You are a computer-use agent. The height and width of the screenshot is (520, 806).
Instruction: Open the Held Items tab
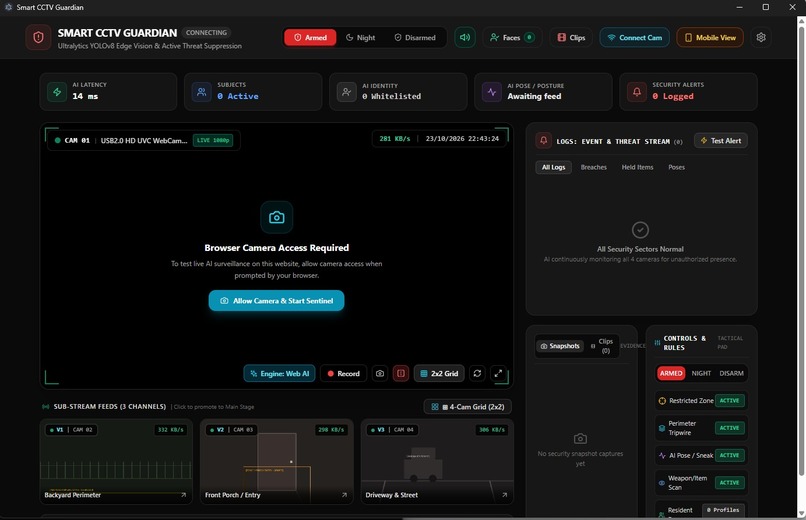(637, 167)
